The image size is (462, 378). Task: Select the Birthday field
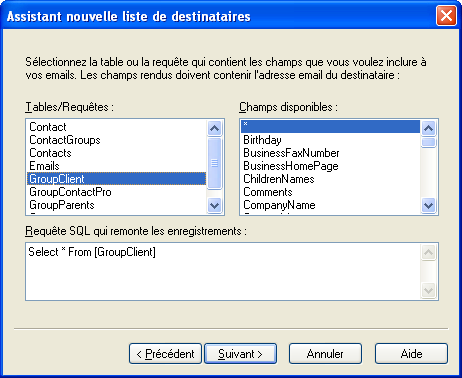(x=330, y=140)
